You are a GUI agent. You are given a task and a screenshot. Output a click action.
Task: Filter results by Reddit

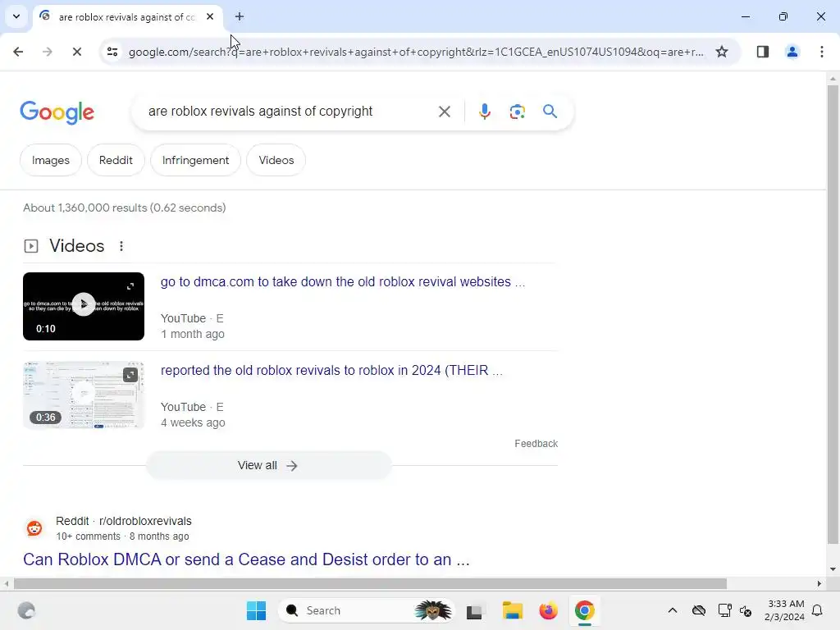116,160
